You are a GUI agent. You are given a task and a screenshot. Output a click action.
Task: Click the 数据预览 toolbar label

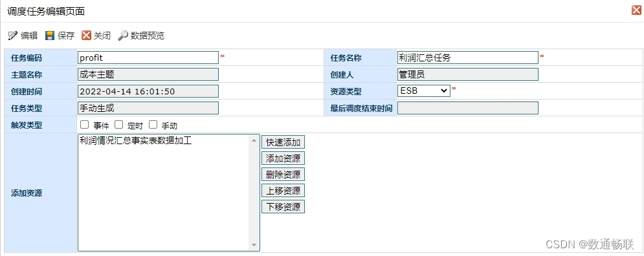148,36
